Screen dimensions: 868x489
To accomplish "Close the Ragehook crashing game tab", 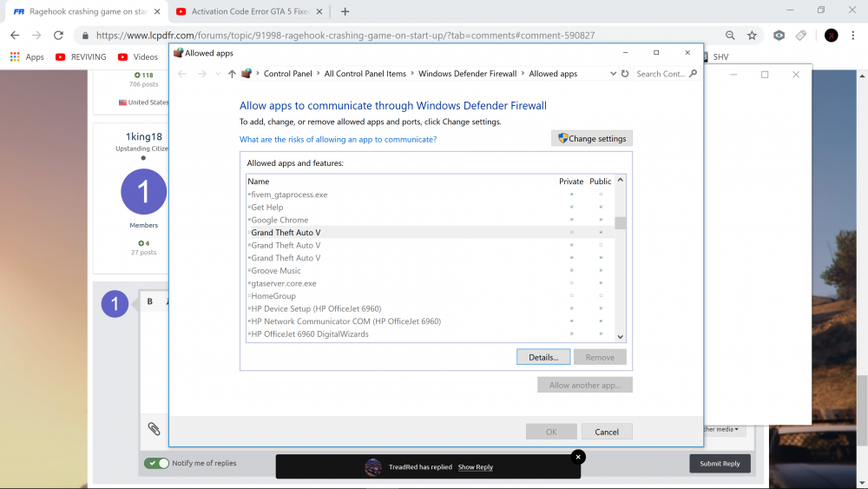I will click(x=157, y=11).
